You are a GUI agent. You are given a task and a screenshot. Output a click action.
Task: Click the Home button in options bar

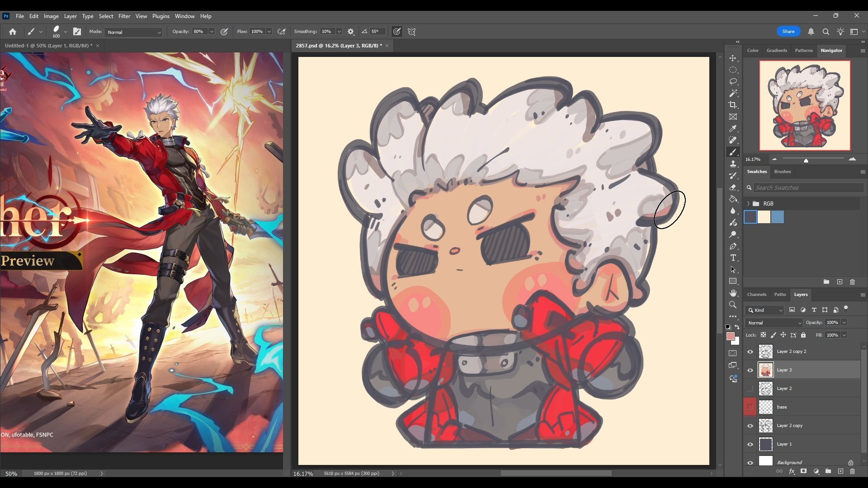click(x=13, y=32)
